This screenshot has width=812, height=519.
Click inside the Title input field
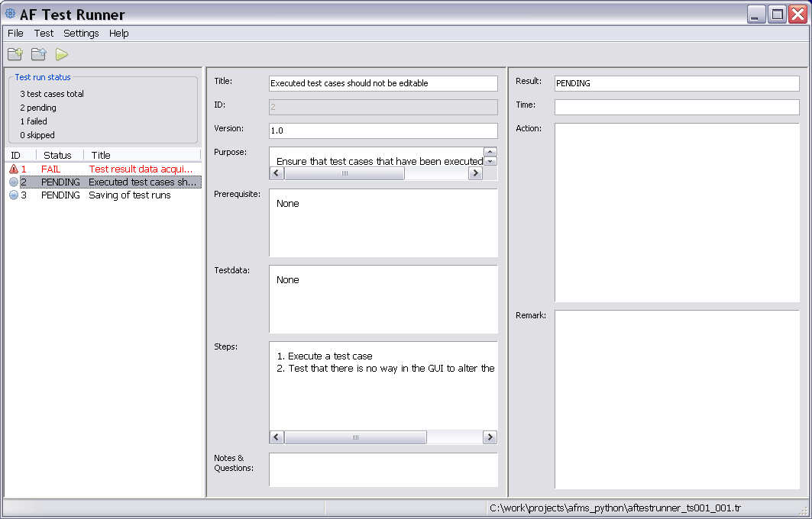click(382, 83)
